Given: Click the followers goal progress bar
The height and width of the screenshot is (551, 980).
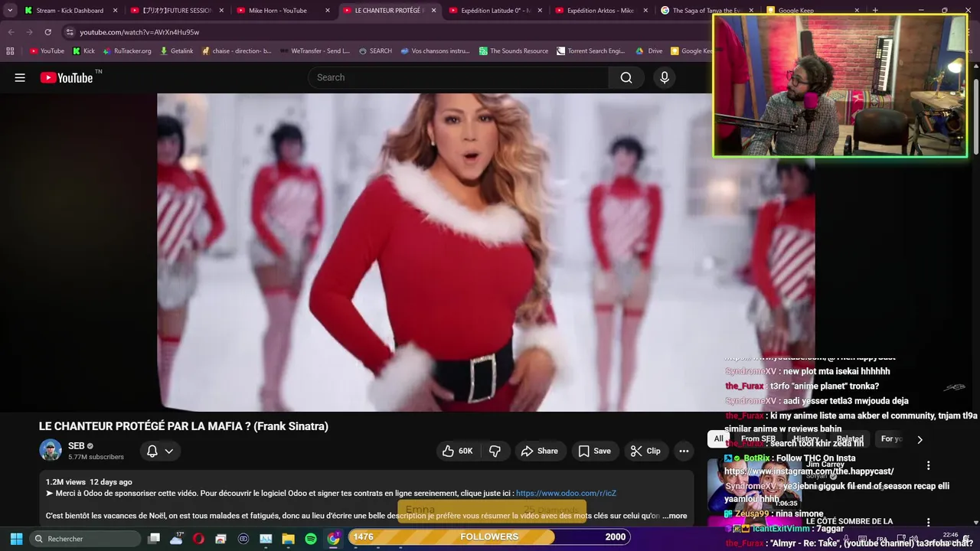Looking at the screenshot, I should point(489,536).
